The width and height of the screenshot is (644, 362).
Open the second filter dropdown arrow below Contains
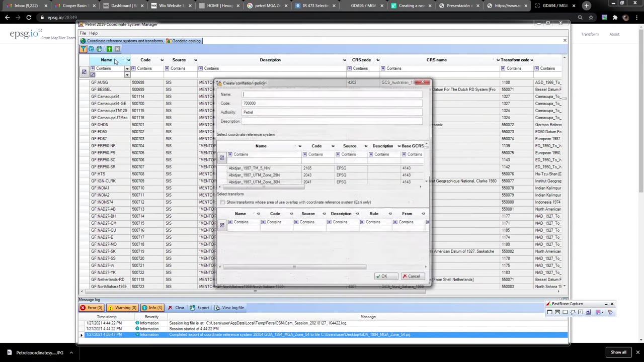coord(126,75)
